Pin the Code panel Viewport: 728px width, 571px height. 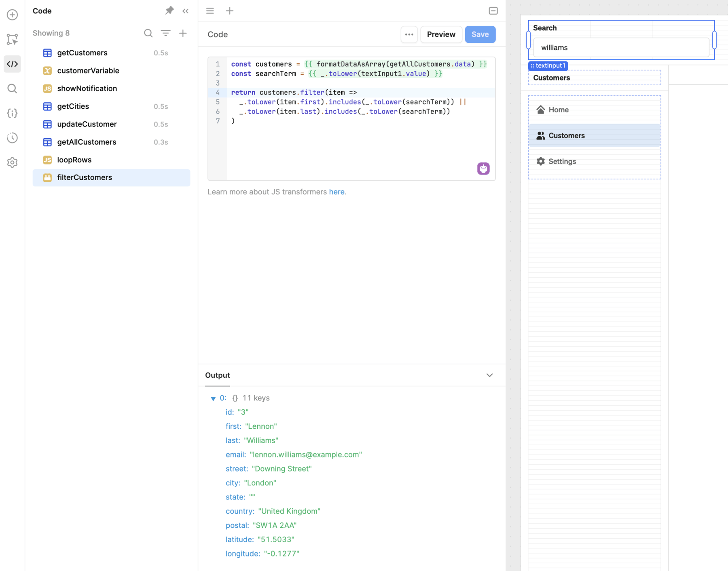click(169, 11)
